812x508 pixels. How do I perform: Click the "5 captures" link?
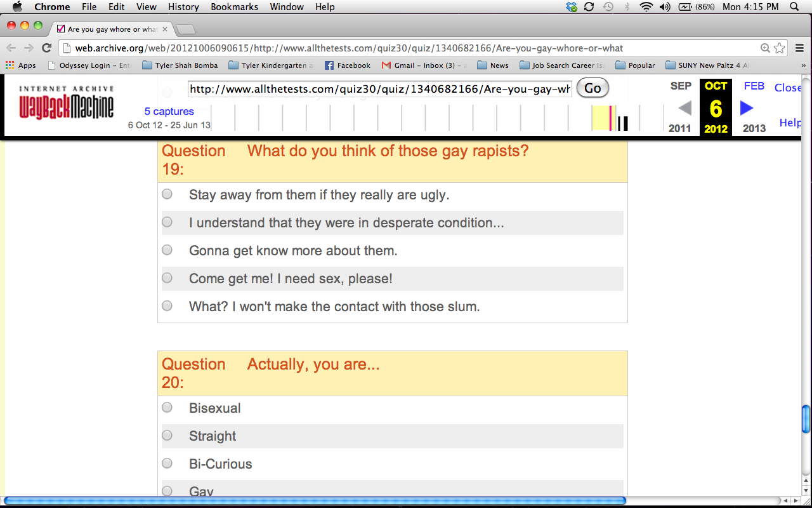tap(169, 112)
